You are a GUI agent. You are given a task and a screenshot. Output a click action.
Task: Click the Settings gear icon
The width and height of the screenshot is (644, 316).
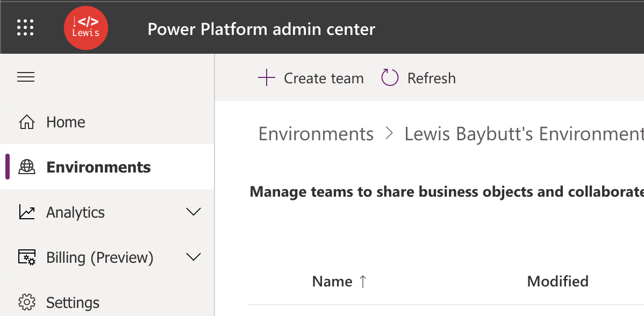coord(27,303)
